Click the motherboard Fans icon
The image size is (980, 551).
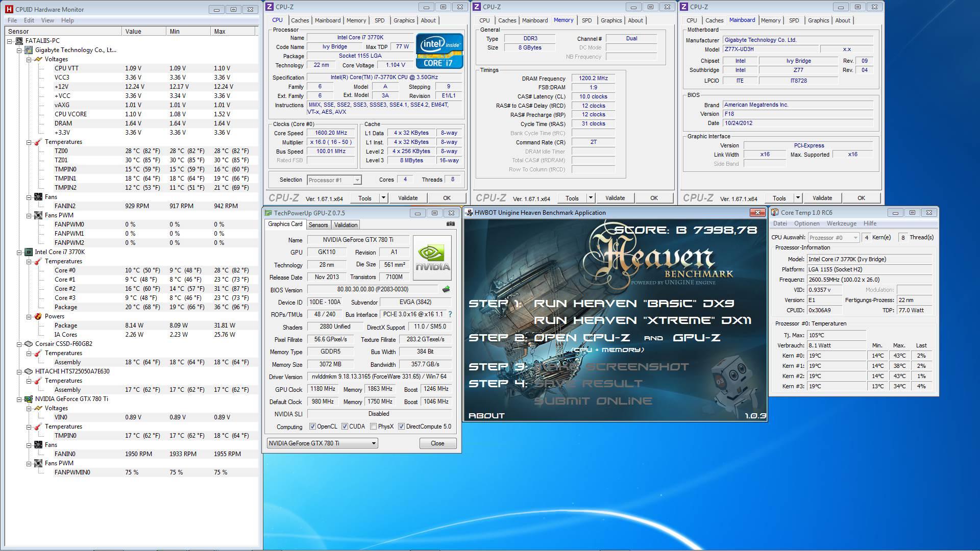[38, 197]
